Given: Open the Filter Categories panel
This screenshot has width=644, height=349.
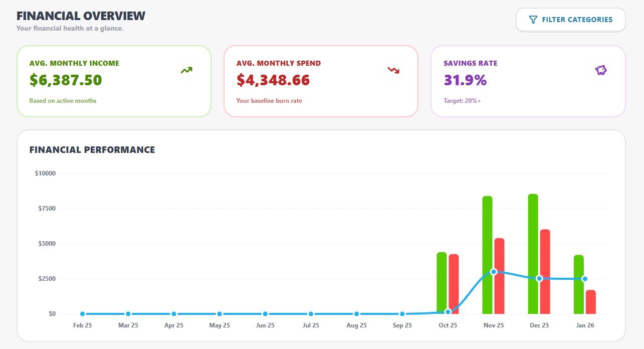Looking at the screenshot, I should 570,20.
